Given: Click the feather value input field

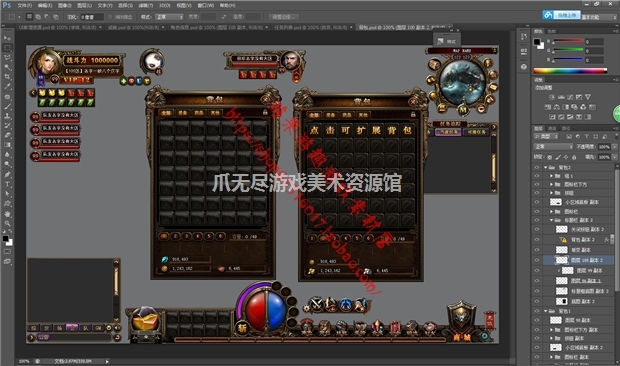Looking at the screenshot, I should pyautogui.click(x=91, y=17).
